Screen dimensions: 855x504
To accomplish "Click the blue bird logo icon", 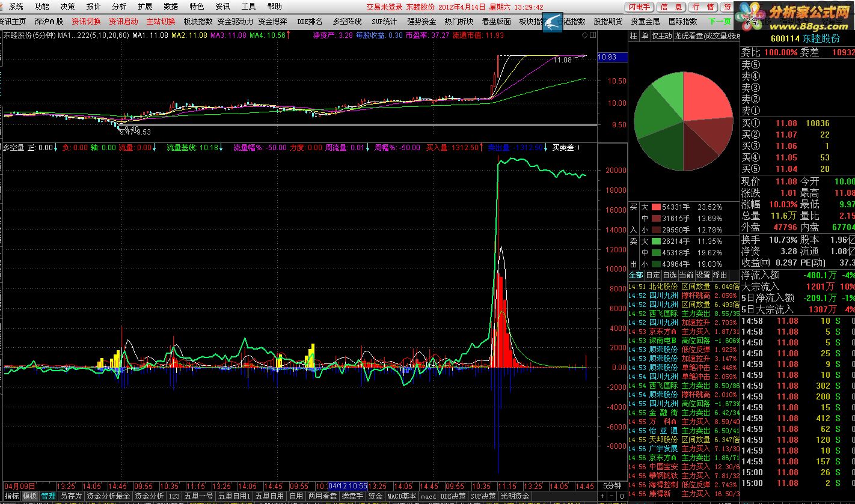I will pyautogui.click(x=553, y=22).
